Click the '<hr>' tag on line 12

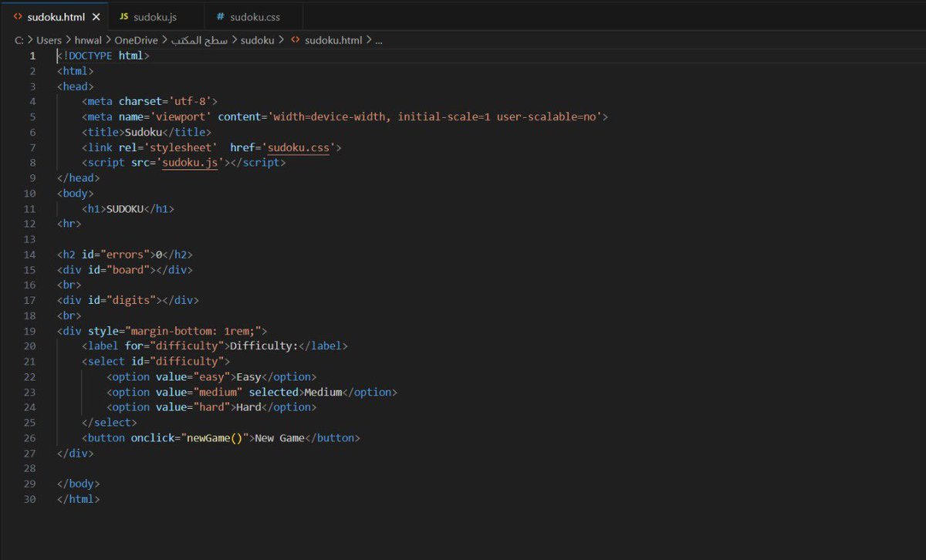point(69,224)
